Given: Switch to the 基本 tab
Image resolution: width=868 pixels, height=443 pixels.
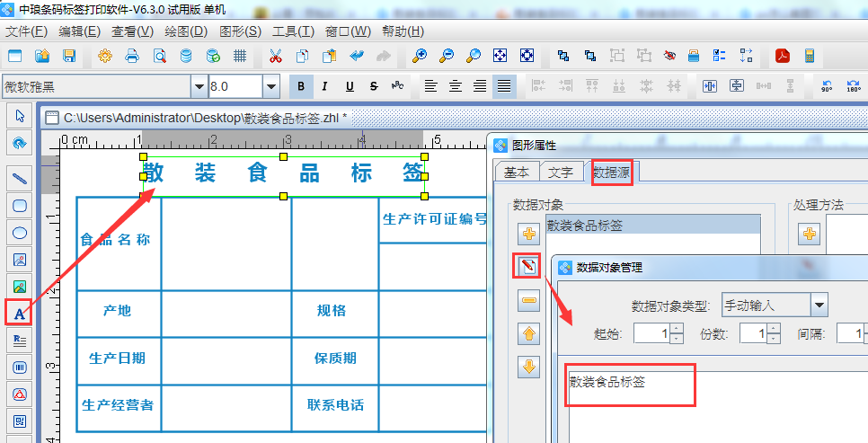Looking at the screenshot, I should pos(517,173).
